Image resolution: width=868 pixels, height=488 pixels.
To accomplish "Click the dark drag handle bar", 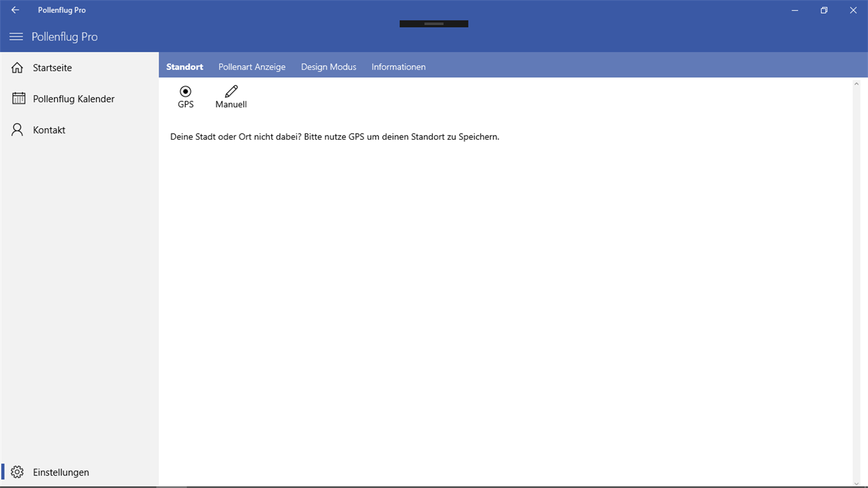I will click(x=434, y=24).
